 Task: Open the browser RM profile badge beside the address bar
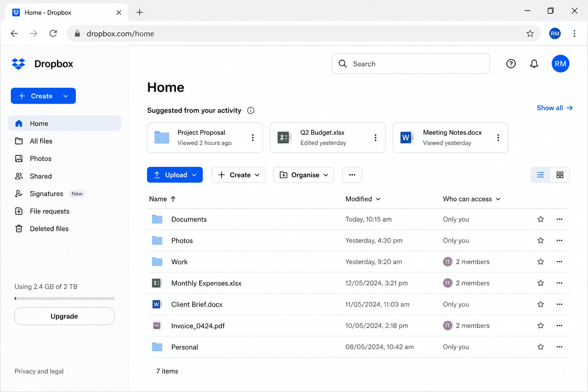pos(555,34)
